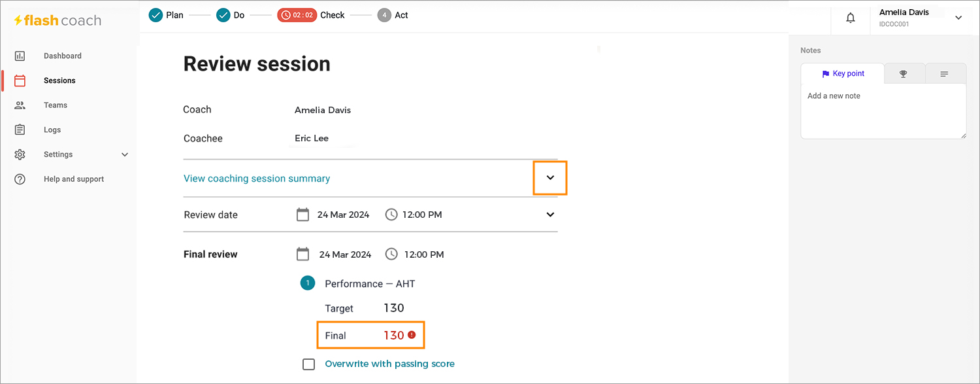
Task: Click the Final review clock icon
Action: coord(391,254)
